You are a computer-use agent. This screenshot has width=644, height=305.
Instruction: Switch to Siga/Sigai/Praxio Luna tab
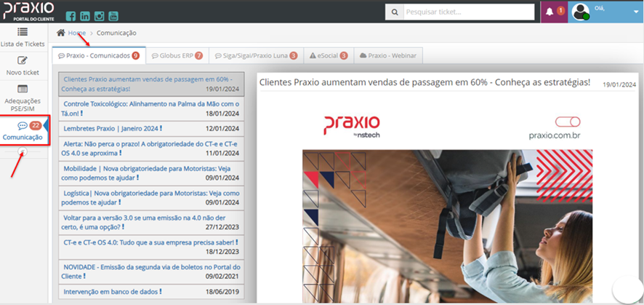tap(256, 55)
